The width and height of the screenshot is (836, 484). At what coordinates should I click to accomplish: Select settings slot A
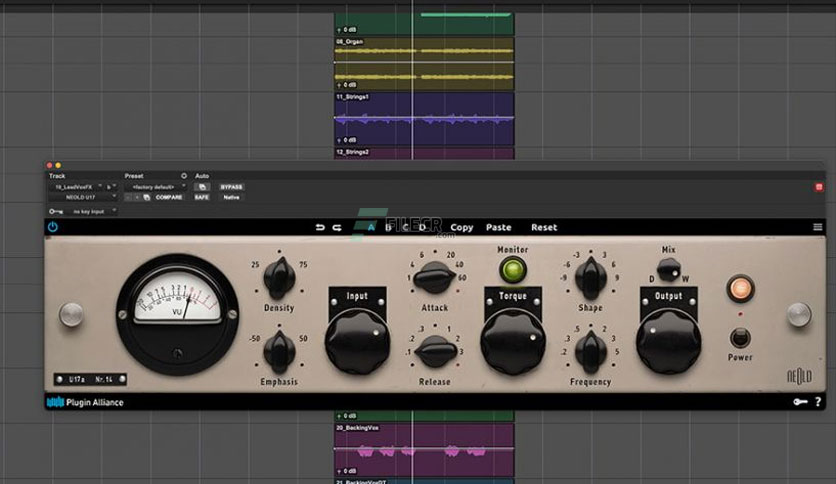click(x=371, y=228)
